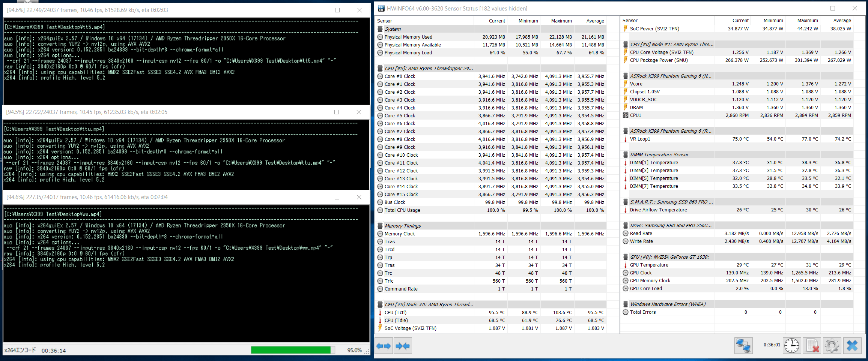Select the Drive Airflow Temperature row

click(737, 210)
